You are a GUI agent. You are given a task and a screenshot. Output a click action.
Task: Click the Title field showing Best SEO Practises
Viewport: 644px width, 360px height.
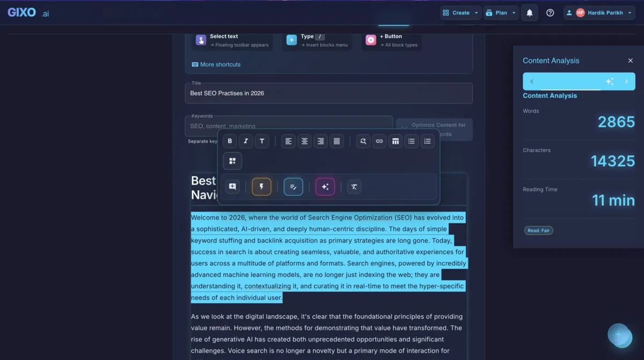point(328,93)
